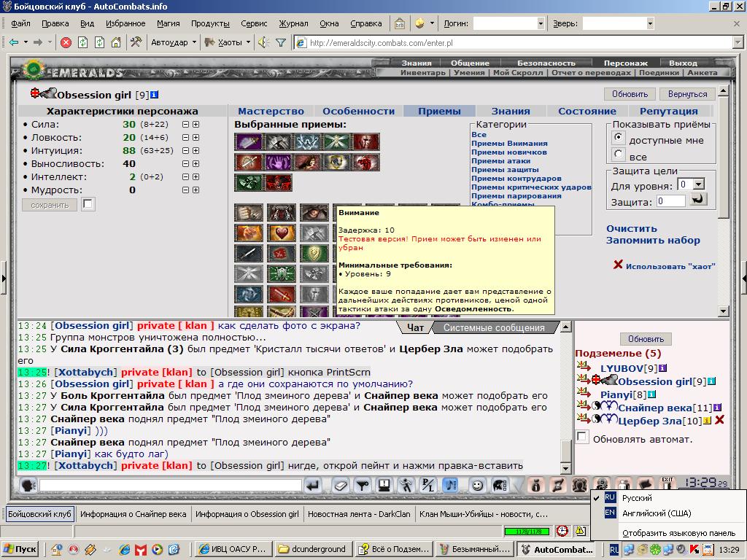Viewport: 747px width, 560px height.
Task: Click the EXIT icon near game clock
Action: pos(667,484)
